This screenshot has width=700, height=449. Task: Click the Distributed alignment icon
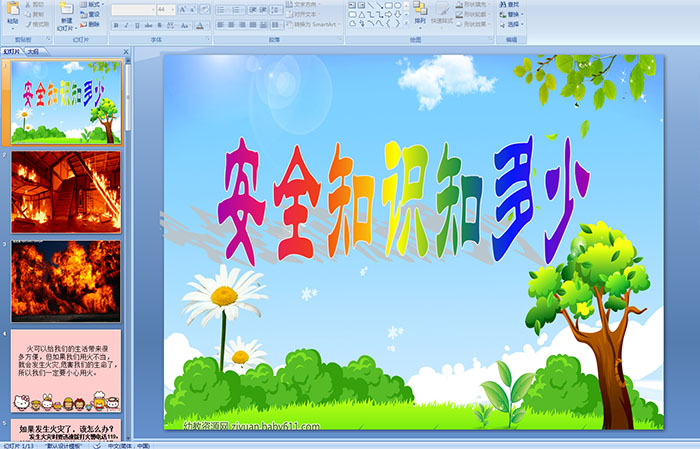point(263,25)
